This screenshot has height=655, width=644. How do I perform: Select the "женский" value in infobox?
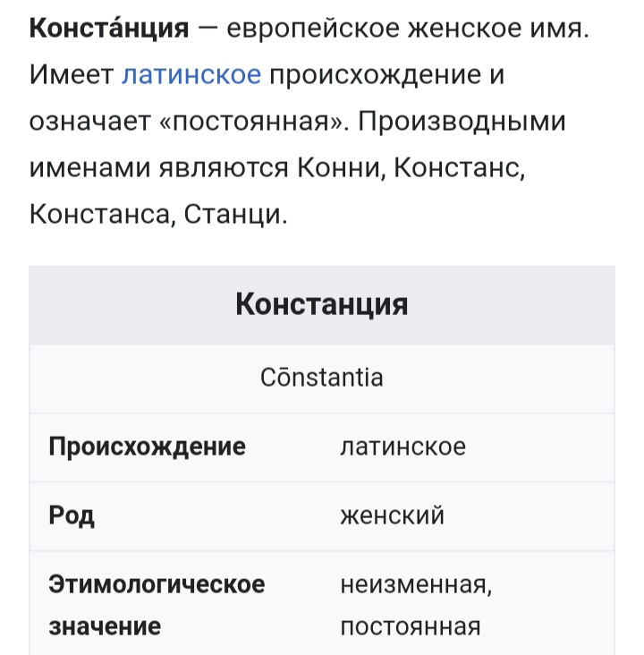(x=392, y=516)
